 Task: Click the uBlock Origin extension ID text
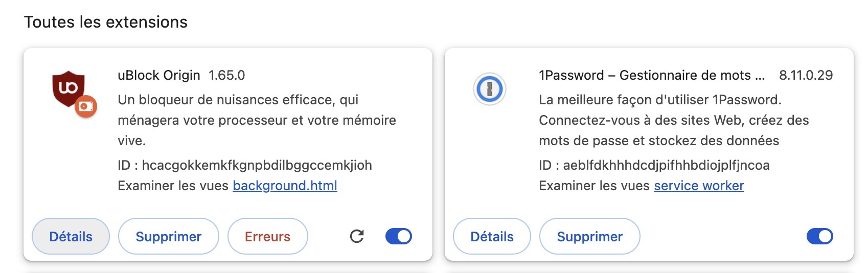point(245,165)
